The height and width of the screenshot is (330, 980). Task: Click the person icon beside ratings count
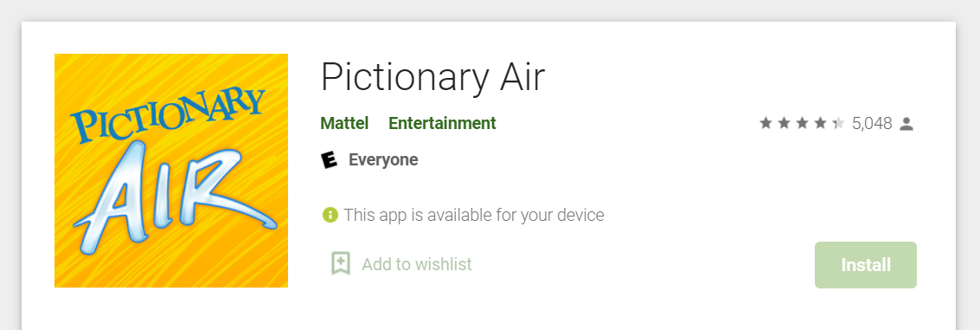pos(906,124)
